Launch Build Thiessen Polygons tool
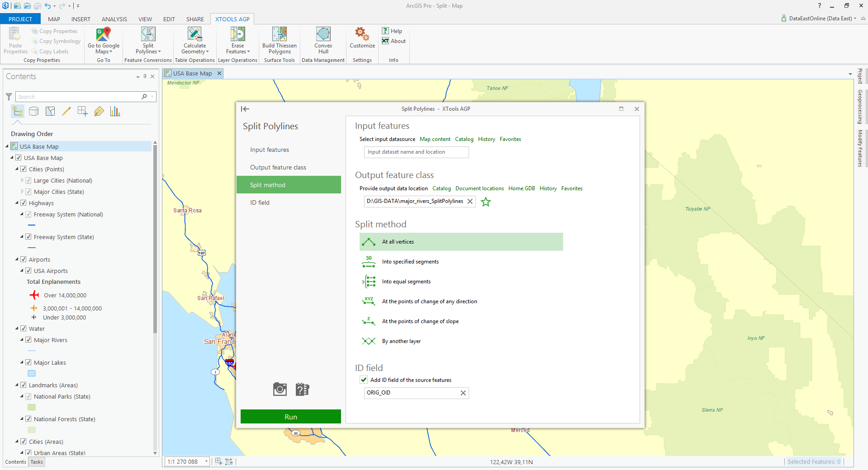The image size is (868, 470). click(280, 41)
